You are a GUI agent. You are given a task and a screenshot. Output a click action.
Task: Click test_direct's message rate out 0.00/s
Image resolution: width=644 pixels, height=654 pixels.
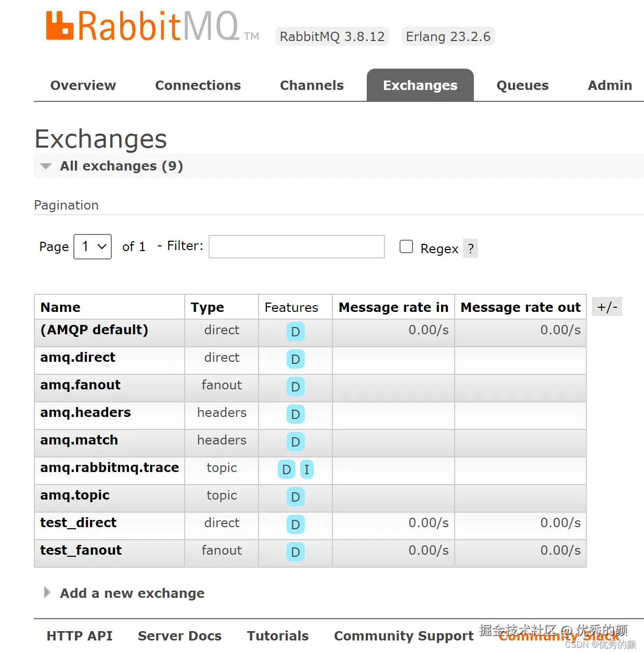click(x=560, y=522)
